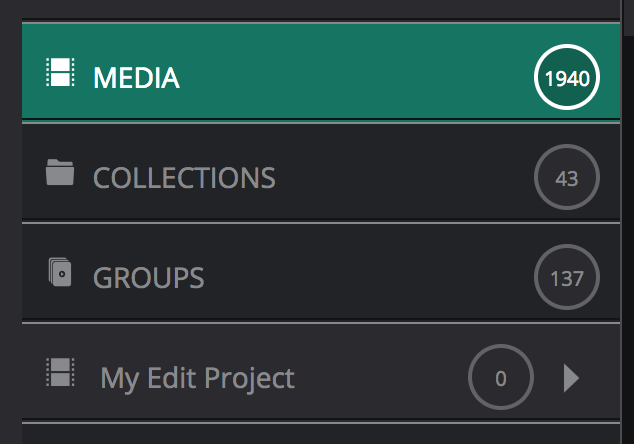Click the filmstrip icon beside MEDIA

61,73
